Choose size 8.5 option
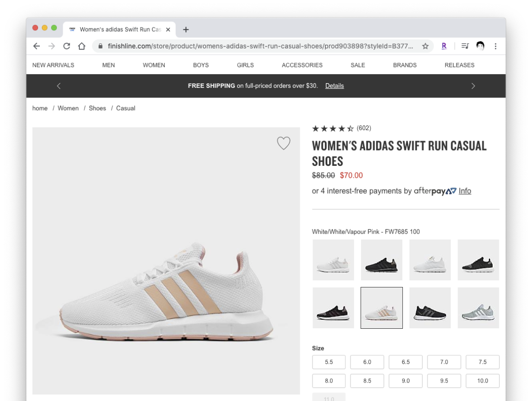Viewport: 532px width, 401px height. point(367,381)
